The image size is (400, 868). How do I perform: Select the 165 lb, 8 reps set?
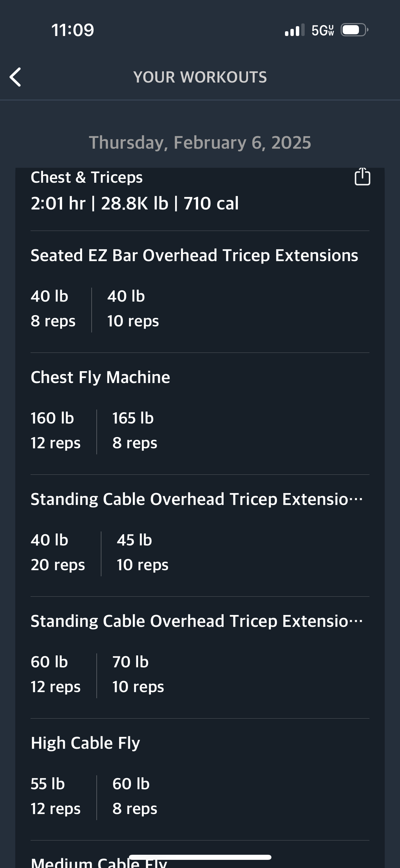pyautogui.click(x=134, y=430)
